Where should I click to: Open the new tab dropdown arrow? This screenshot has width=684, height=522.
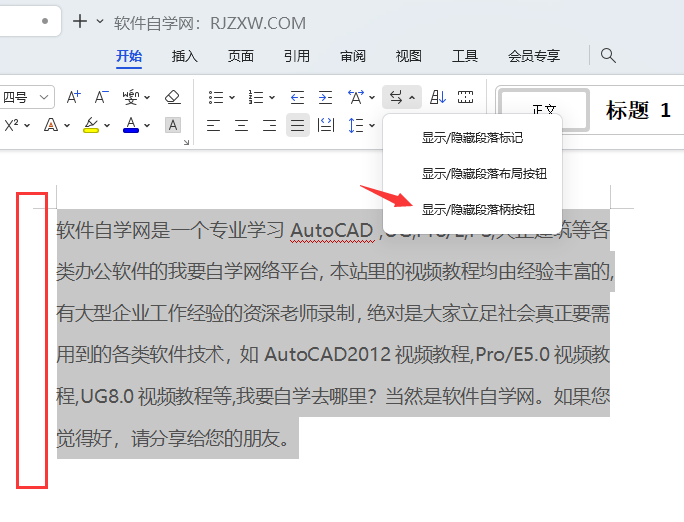pos(100,21)
